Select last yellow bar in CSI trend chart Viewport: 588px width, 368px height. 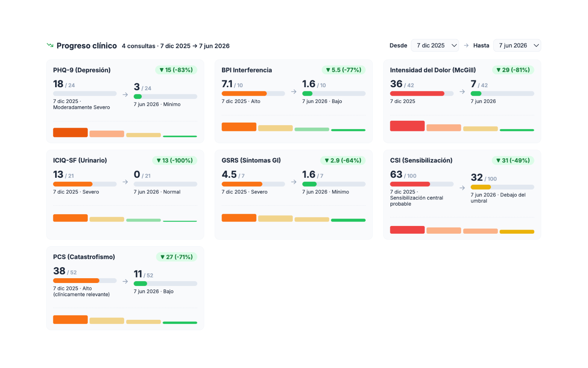[517, 232]
